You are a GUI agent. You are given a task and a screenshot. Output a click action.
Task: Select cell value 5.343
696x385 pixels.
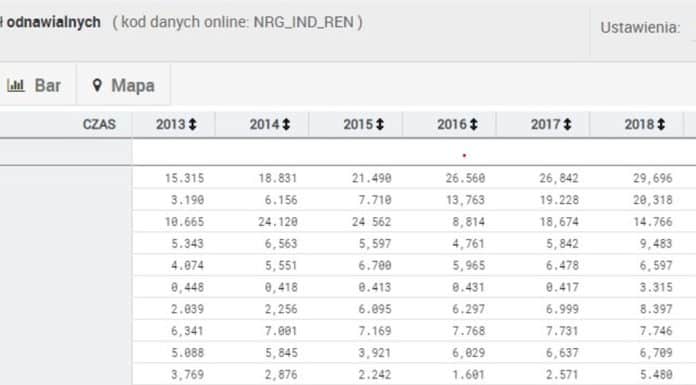tap(188, 243)
